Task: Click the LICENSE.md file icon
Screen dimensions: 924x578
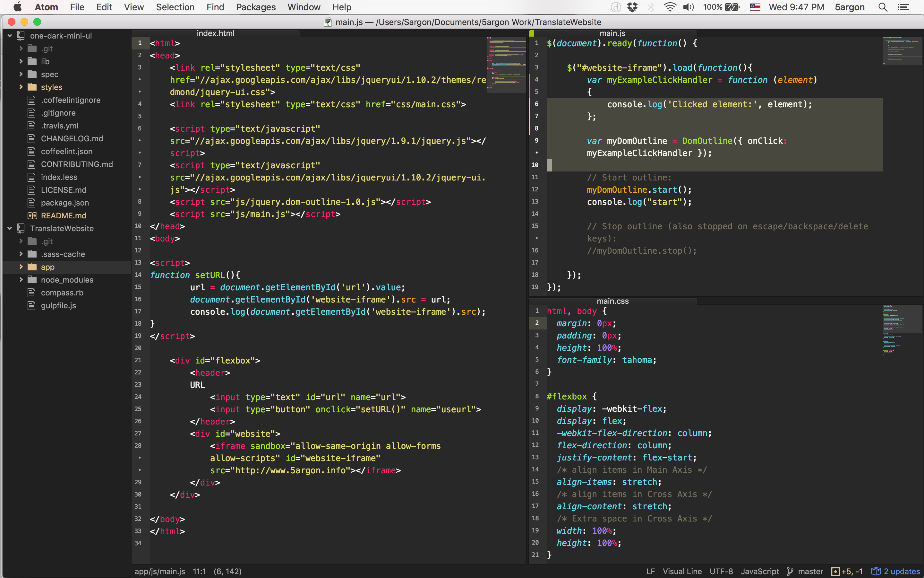Action: pyautogui.click(x=32, y=190)
